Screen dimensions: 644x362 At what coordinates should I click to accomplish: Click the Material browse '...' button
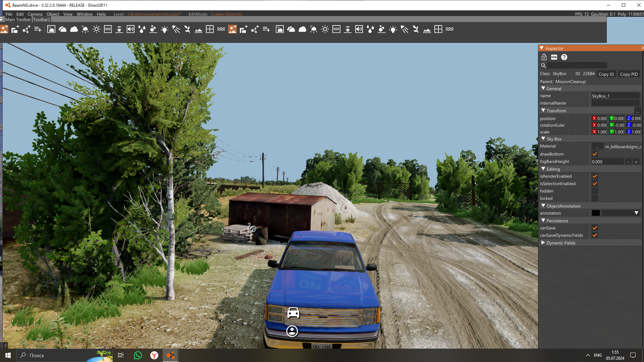click(x=597, y=146)
